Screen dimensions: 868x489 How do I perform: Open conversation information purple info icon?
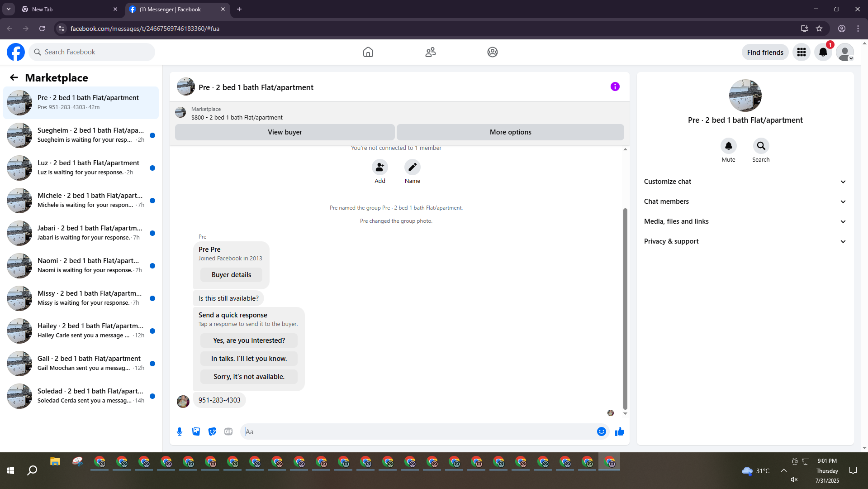(x=615, y=86)
